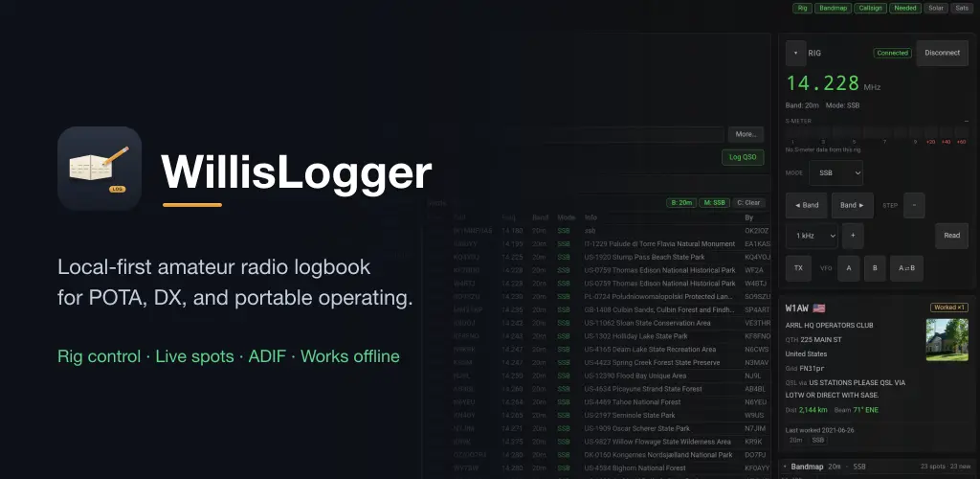Select the Flood Bay Unique Area spot

pos(599,376)
